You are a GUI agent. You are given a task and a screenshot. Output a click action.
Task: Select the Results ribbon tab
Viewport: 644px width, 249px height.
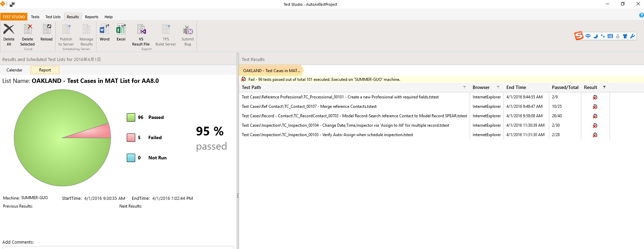(x=73, y=17)
